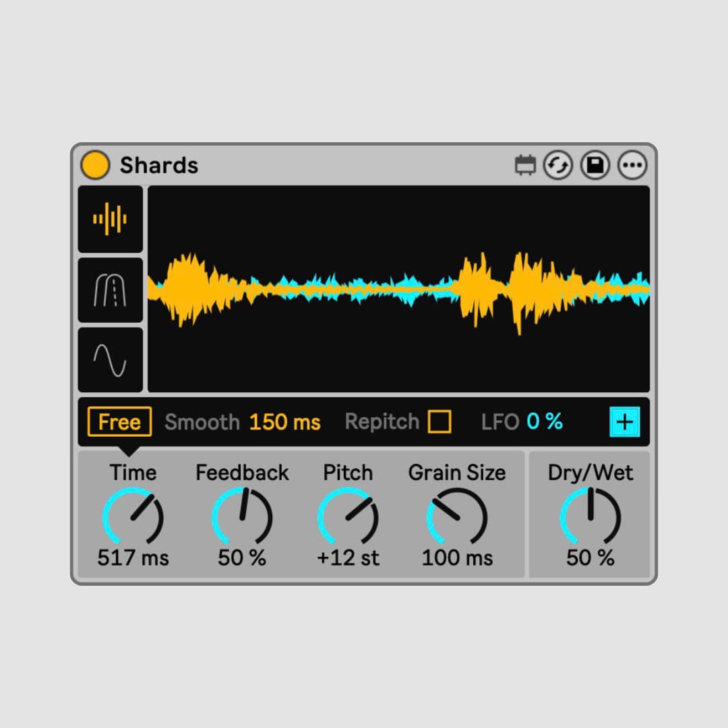728x728 pixels.
Task: Toggle the Shards device activator
Action: (x=94, y=164)
